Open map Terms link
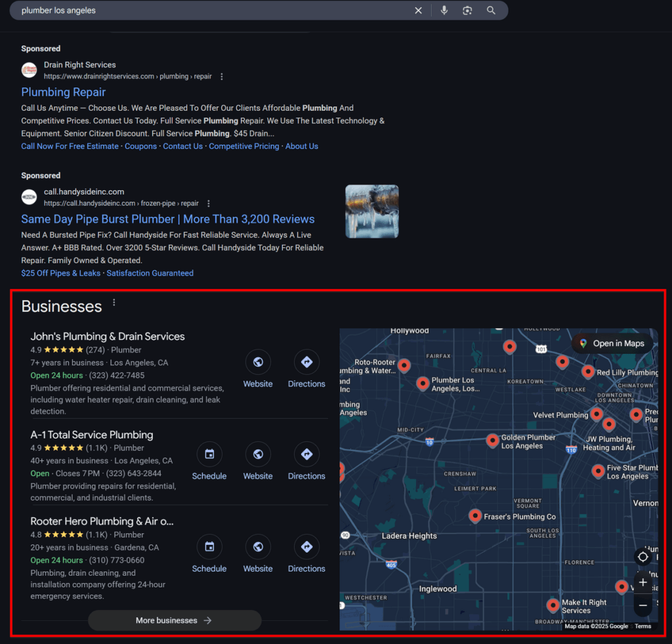The width and height of the screenshot is (672, 644). point(643,626)
